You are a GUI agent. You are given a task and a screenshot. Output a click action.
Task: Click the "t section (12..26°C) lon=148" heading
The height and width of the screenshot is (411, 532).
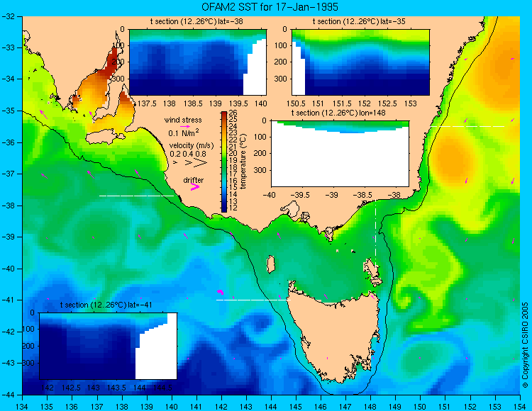pyautogui.click(x=338, y=113)
